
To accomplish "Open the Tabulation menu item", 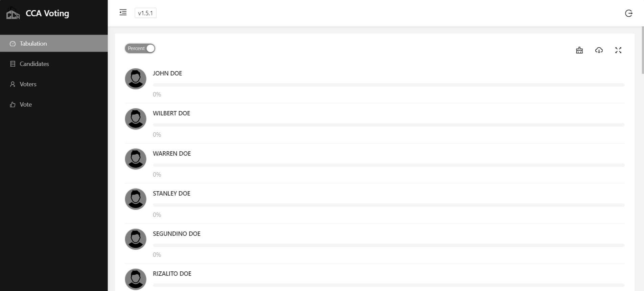I will (x=33, y=43).
